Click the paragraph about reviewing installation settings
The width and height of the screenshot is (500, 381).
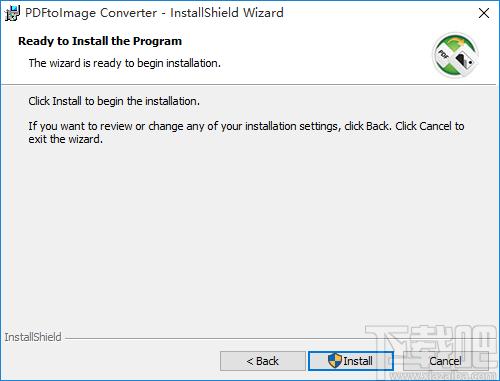click(246, 132)
